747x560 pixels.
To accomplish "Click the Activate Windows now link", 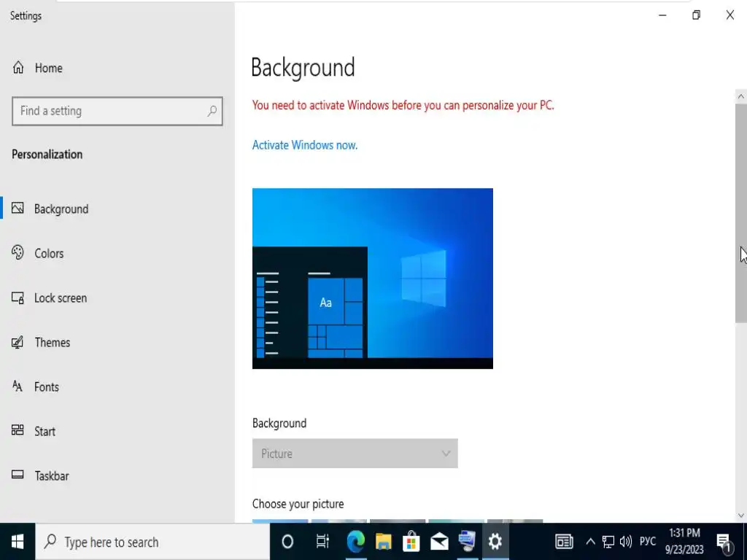I will [305, 145].
